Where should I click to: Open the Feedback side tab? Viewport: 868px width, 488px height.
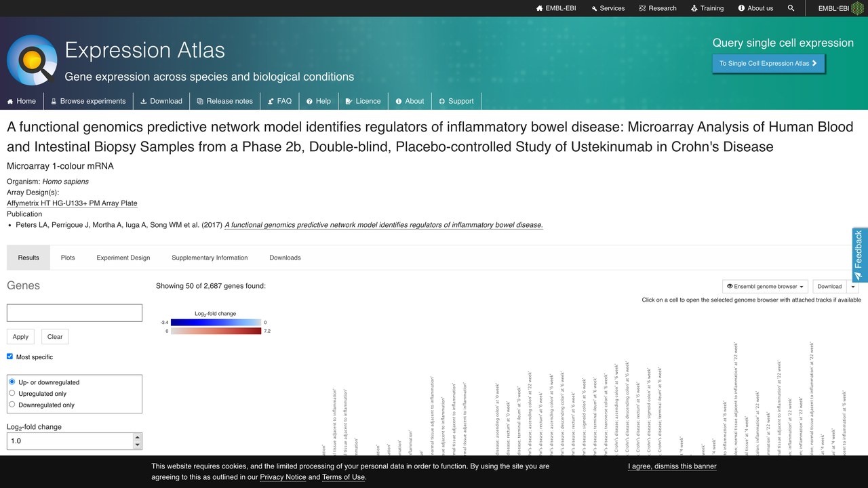[859, 255]
